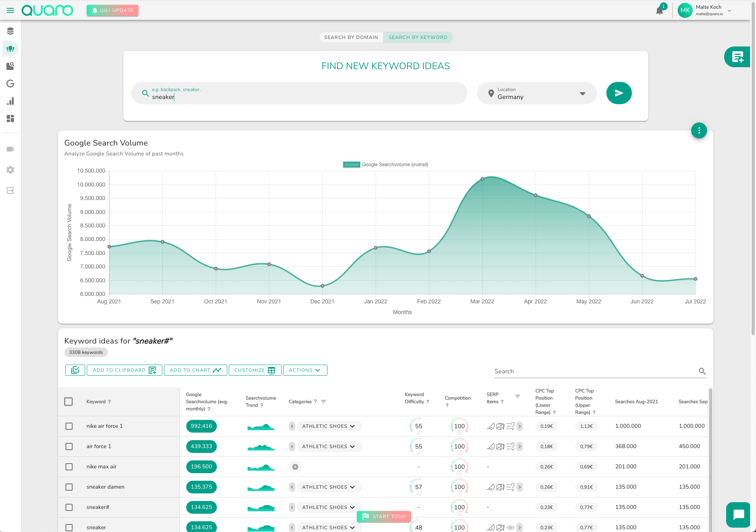Screen dimensions: 756x532
Task: Toggle Google Searchvolume legend color swatch
Action: 351,165
